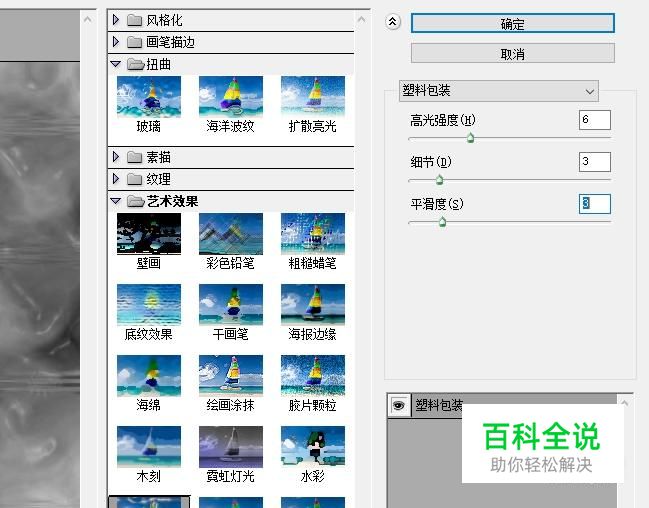Viewport: 649px width, 508px height.
Task: Click the 细节 slider handle
Action: (440, 180)
